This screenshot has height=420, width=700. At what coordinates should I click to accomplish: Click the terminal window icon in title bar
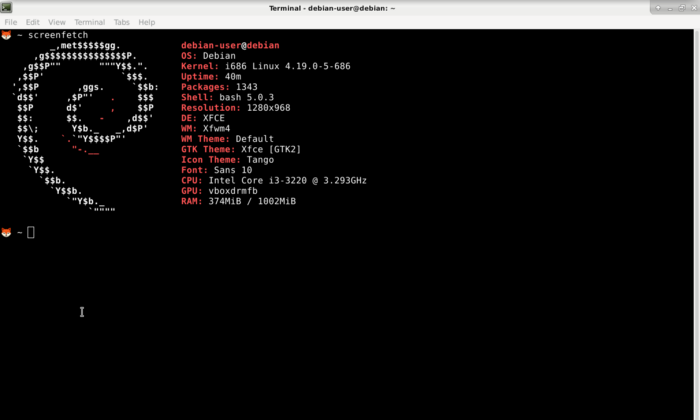tap(6, 8)
